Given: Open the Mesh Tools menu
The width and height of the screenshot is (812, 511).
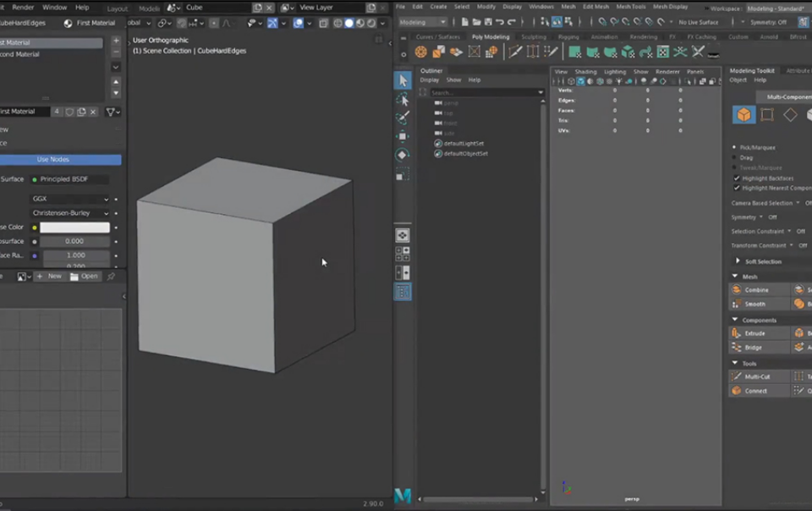Looking at the screenshot, I should tap(630, 7).
